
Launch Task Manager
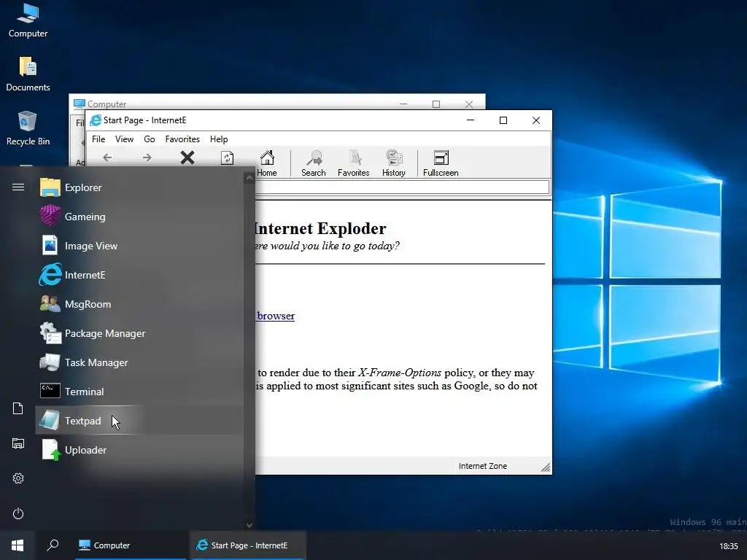[x=139, y=362]
